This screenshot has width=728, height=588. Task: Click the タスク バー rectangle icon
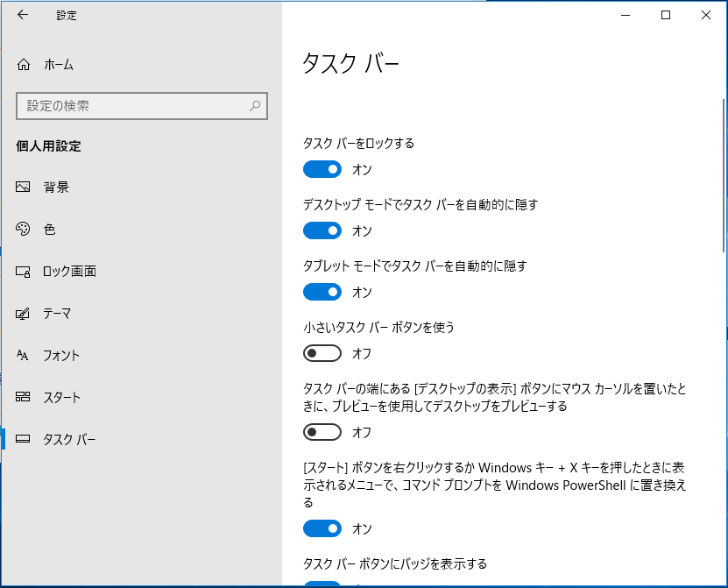[22, 439]
